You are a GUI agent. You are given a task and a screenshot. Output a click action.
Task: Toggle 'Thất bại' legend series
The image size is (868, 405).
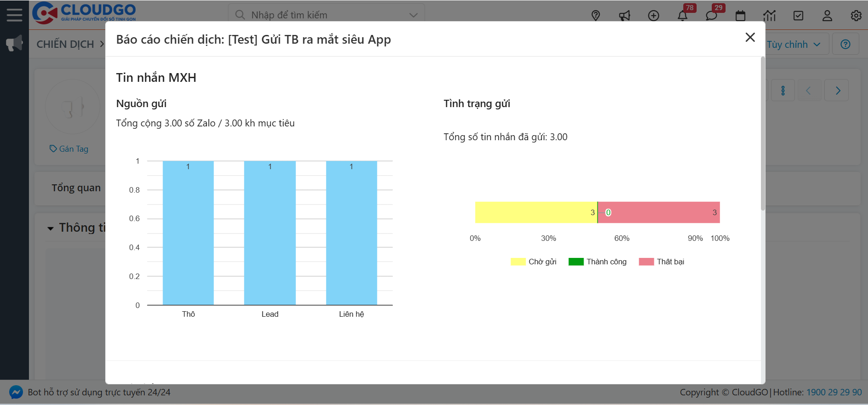662,262
